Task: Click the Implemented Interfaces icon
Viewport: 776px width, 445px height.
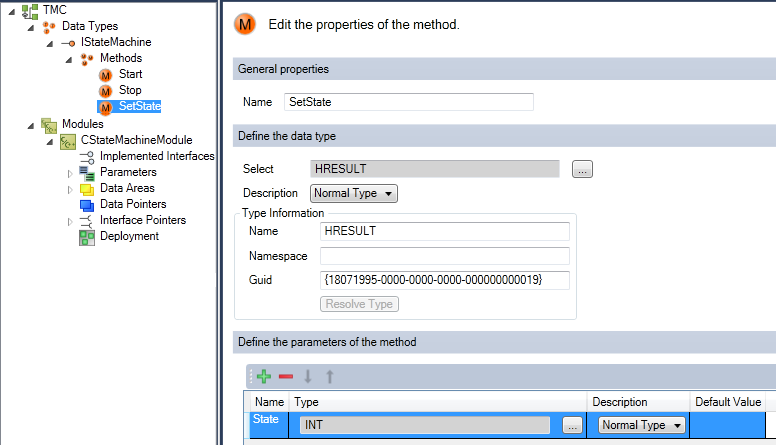Action: (87, 157)
